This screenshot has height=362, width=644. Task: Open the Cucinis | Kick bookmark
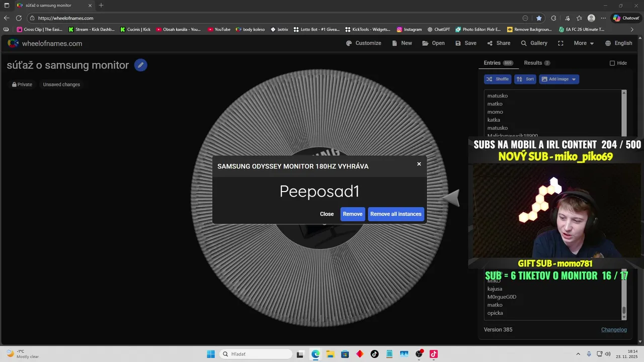[135, 30]
